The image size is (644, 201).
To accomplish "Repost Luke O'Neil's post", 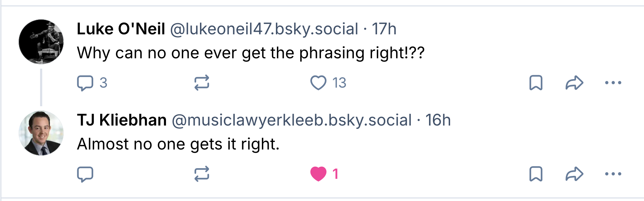I will pos(201,83).
